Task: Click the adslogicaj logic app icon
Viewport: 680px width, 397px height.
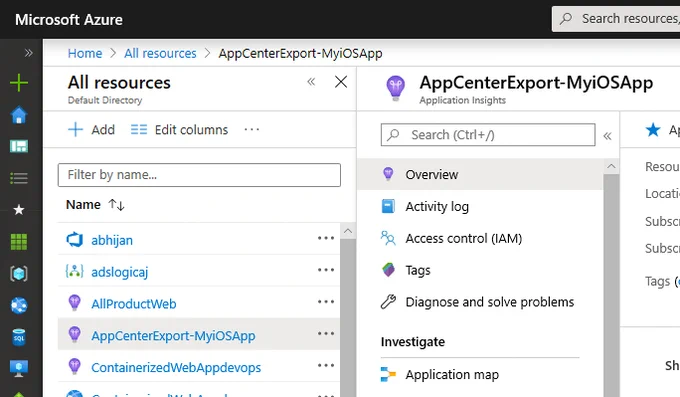Action: point(75,271)
